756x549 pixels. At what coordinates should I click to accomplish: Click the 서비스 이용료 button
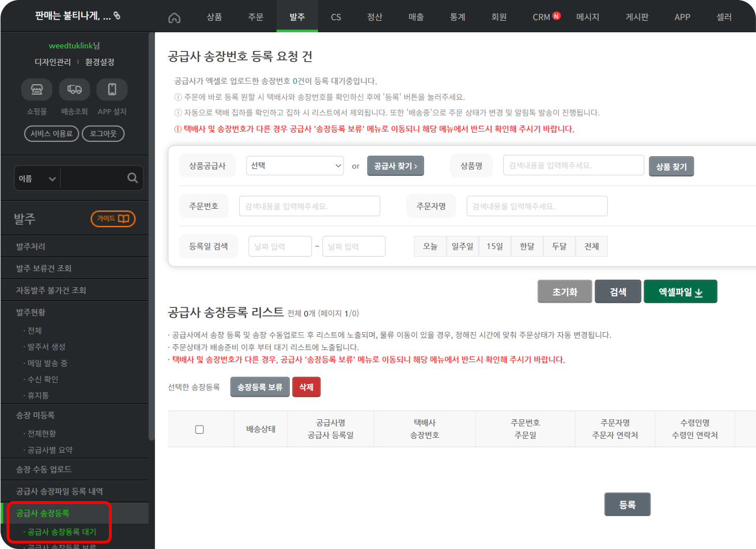pos(51,134)
